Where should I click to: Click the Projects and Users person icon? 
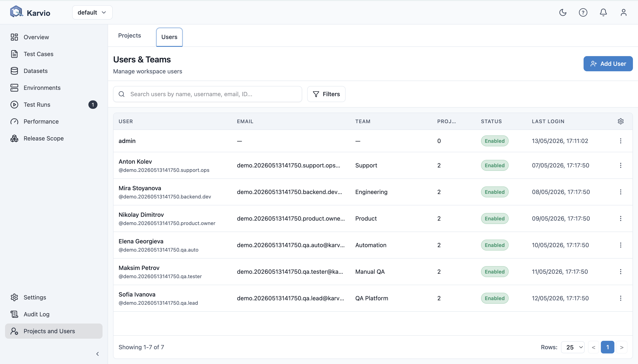pos(14,331)
